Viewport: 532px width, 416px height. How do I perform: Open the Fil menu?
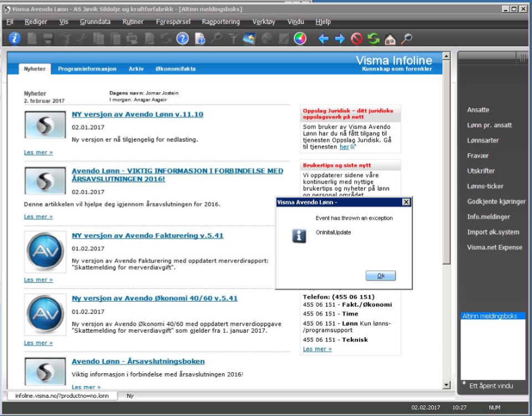pyautogui.click(x=10, y=22)
